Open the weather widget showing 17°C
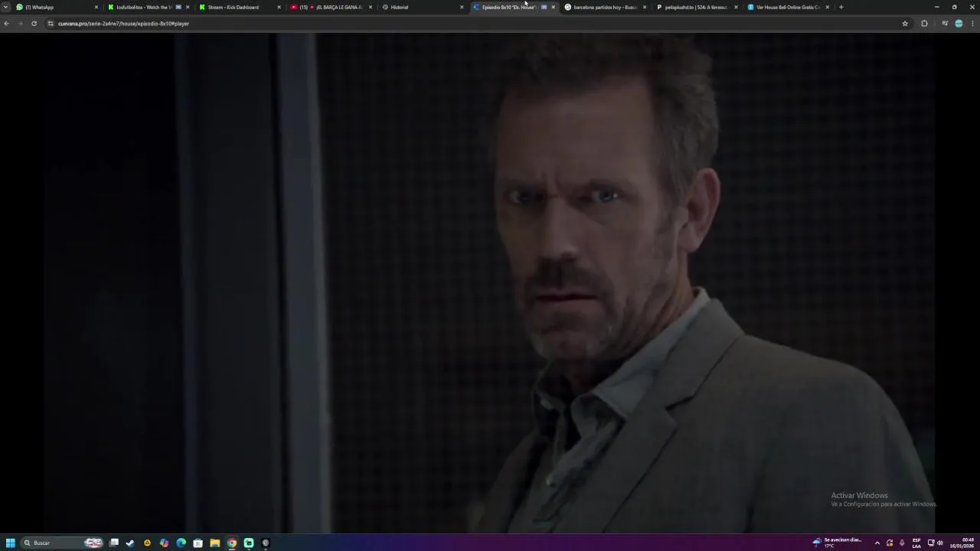 [838, 543]
